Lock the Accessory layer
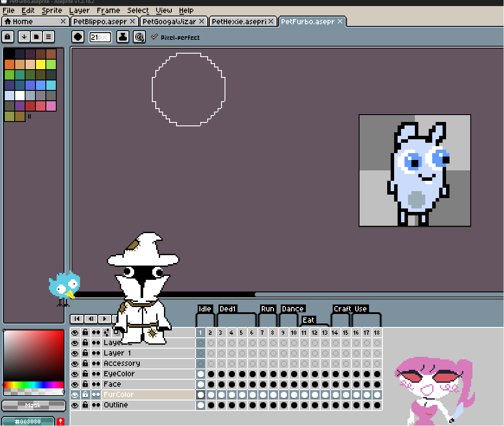This screenshot has height=426, width=504. (x=85, y=363)
